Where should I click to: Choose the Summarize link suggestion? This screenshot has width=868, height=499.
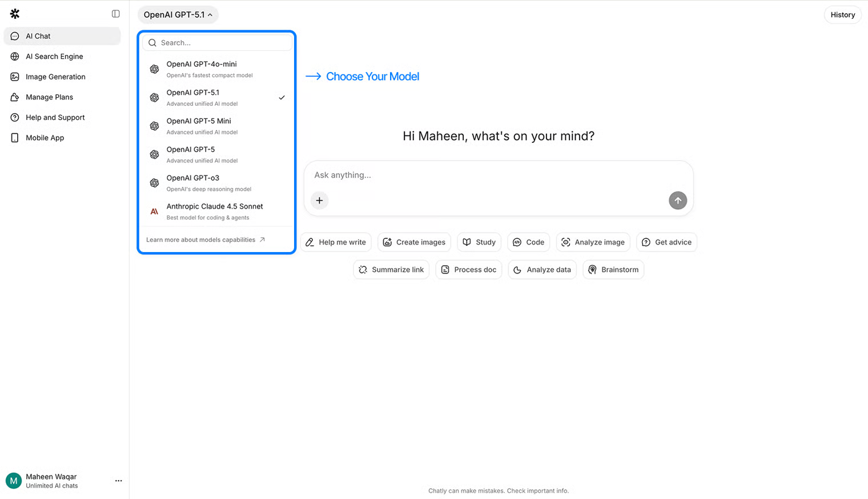click(x=391, y=270)
